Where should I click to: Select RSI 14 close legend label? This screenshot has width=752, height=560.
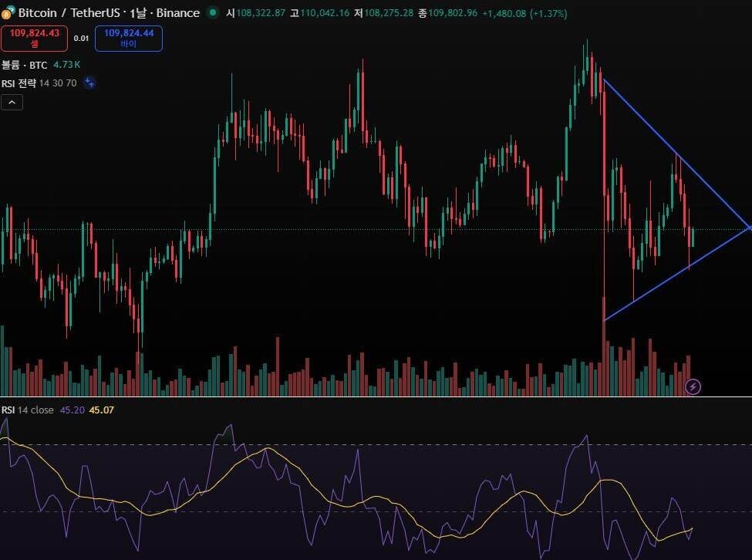(x=28, y=410)
